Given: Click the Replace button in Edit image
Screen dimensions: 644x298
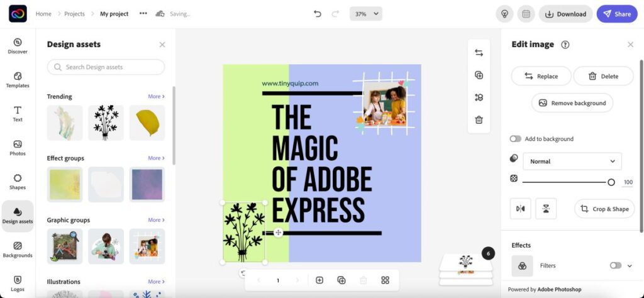Looking at the screenshot, I should click(x=541, y=76).
